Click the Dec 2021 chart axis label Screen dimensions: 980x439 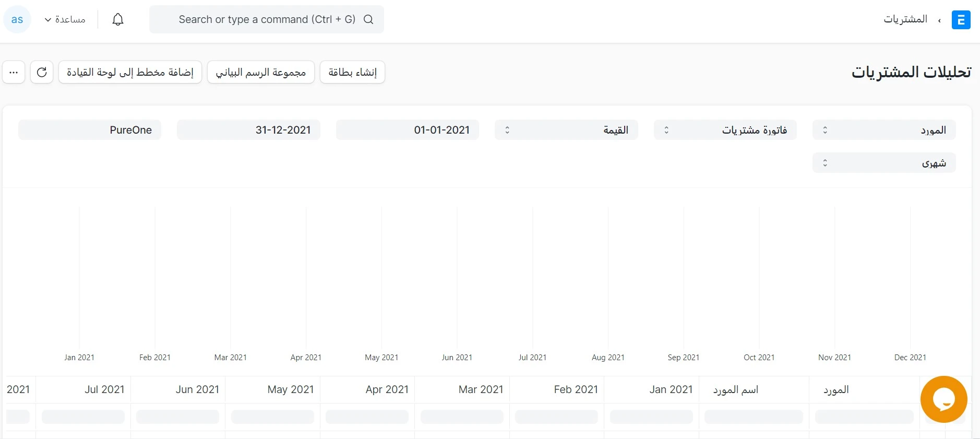(x=910, y=358)
